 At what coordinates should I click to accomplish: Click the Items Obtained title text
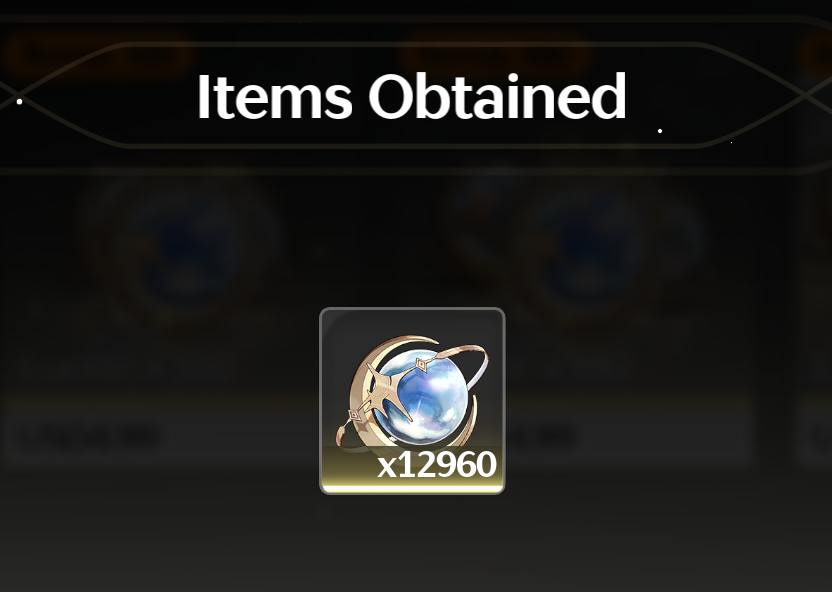pos(412,97)
